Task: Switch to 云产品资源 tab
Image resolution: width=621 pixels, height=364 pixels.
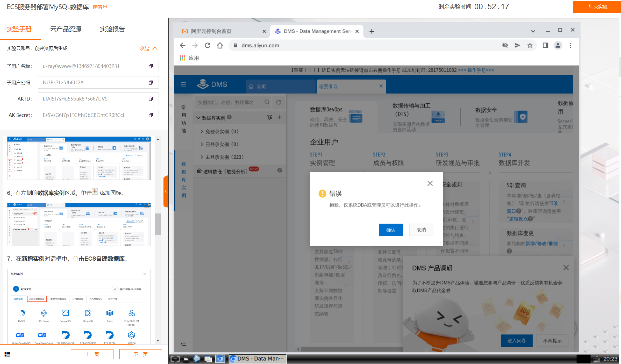Action: [66, 29]
